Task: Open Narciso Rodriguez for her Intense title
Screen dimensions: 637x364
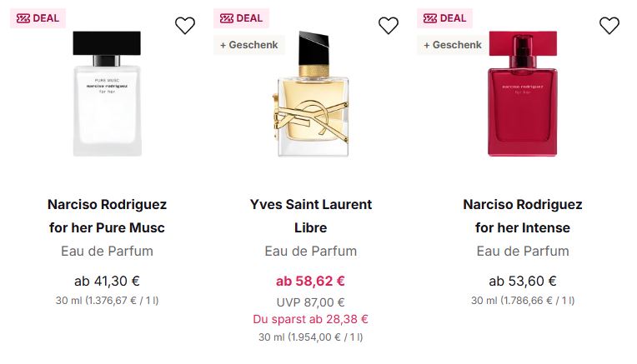Action: coord(523,216)
